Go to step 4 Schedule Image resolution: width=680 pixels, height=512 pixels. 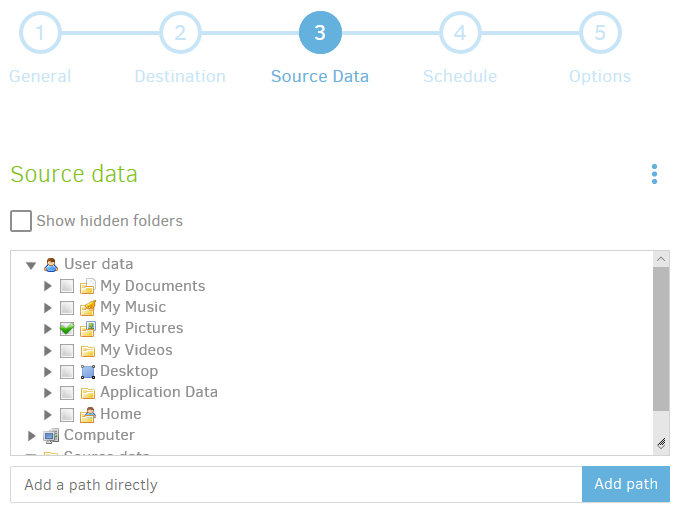click(x=460, y=33)
